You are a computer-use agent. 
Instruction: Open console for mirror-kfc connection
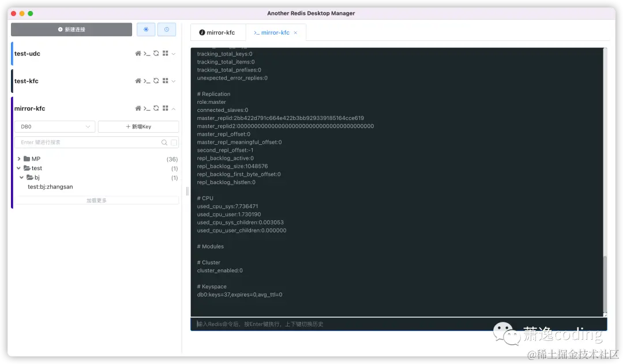[x=147, y=108]
